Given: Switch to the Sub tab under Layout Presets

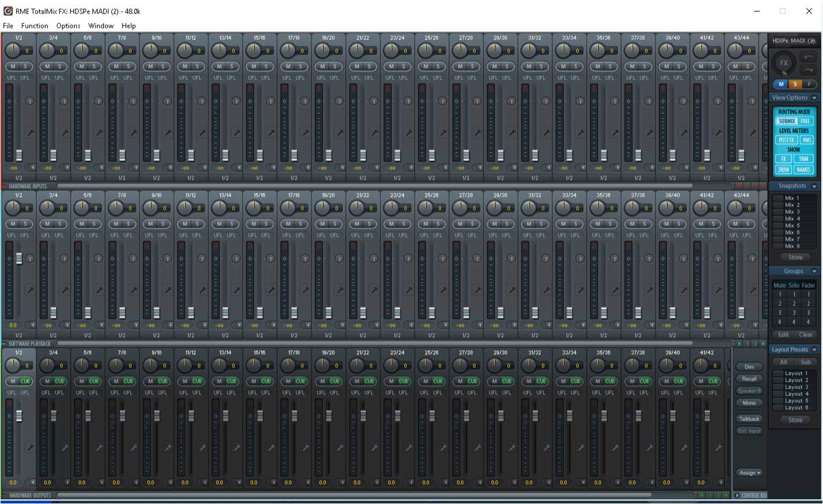Looking at the screenshot, I should [806, 362].
